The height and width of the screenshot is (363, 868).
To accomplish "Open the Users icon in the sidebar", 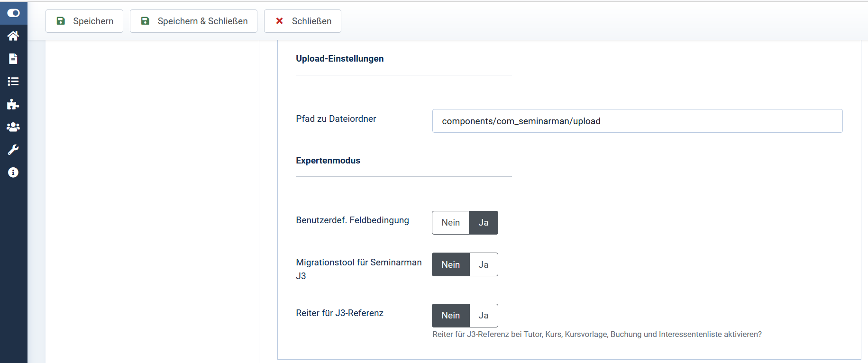I will 13,127.
